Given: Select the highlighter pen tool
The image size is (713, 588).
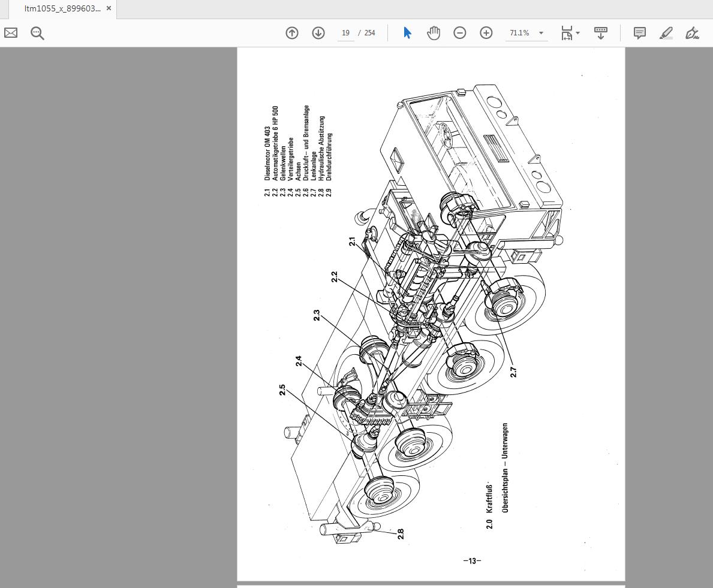Looking at the screenshot, I should (666, 33).
